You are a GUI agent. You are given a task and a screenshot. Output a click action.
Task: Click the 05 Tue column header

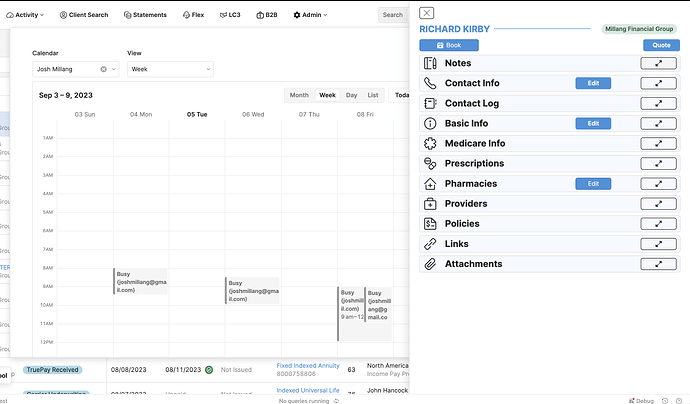pyautogui.click(x=197, y=114)
